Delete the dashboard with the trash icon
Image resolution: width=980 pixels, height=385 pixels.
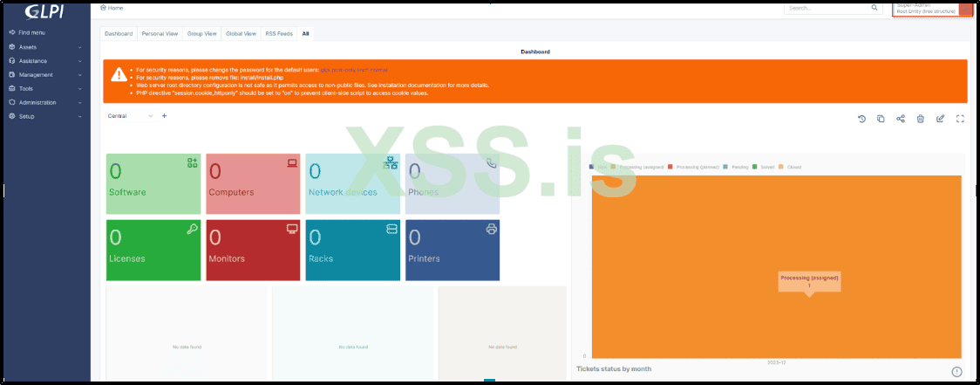(921, 119)
